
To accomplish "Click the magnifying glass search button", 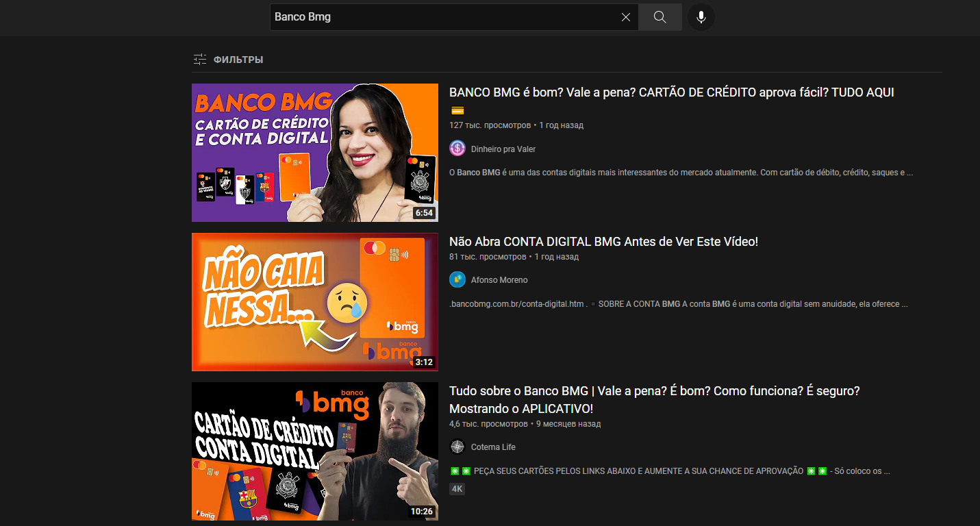I will point(659,17).
